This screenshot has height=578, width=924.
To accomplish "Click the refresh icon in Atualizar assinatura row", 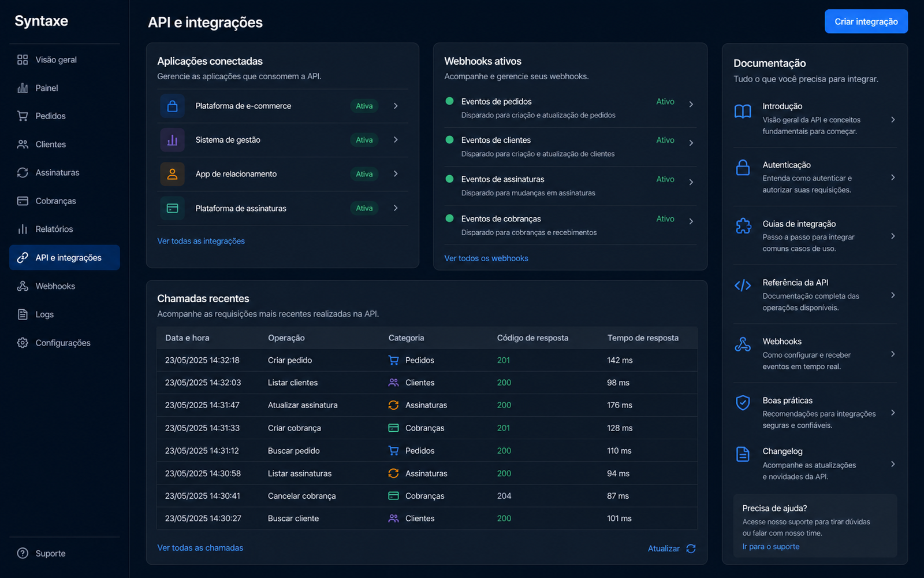I will 393,405.
